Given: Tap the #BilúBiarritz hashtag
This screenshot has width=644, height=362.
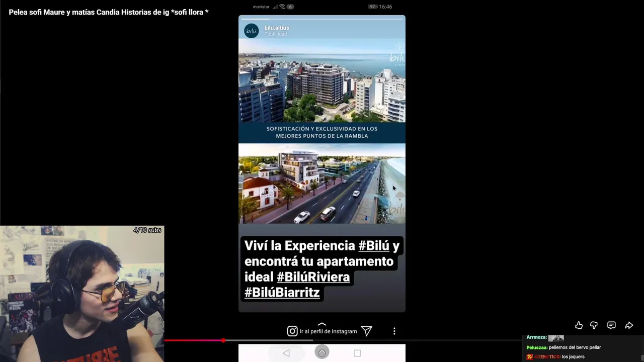Looking at the screenshot, I should point(282,292).
